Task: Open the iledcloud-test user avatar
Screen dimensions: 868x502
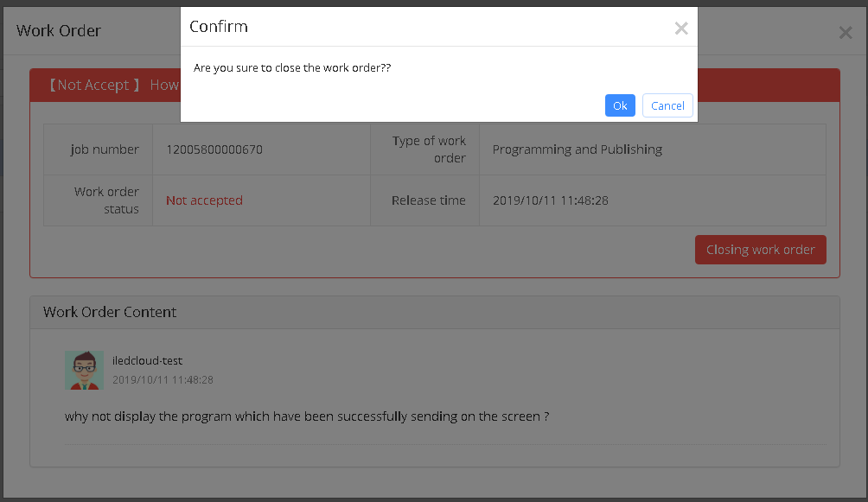Action: click(84, 370)
